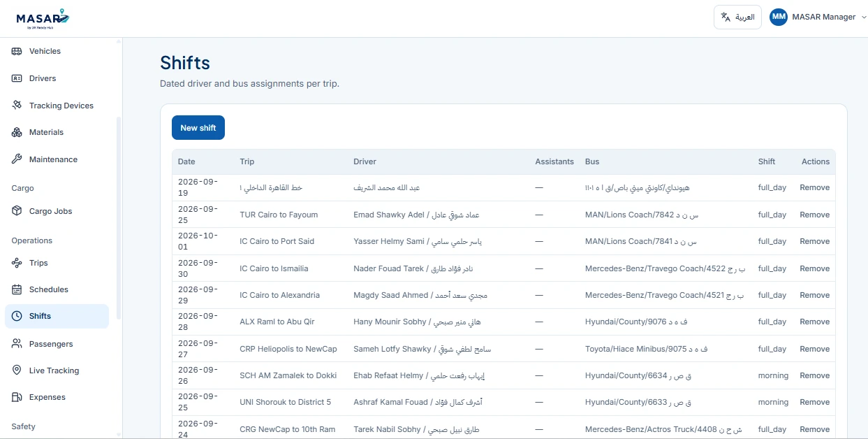Click the sidebar vertical scrollbar
Image resolution: width=868 pixels, height=439 pixels.
[119, 218]
